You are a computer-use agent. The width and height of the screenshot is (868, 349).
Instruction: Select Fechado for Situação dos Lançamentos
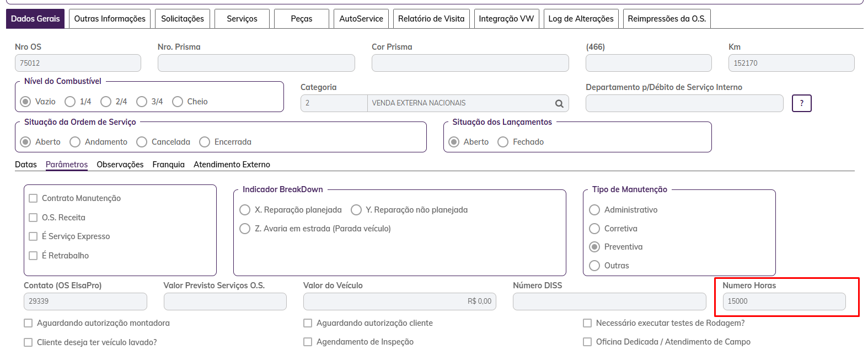coord(503,142)
